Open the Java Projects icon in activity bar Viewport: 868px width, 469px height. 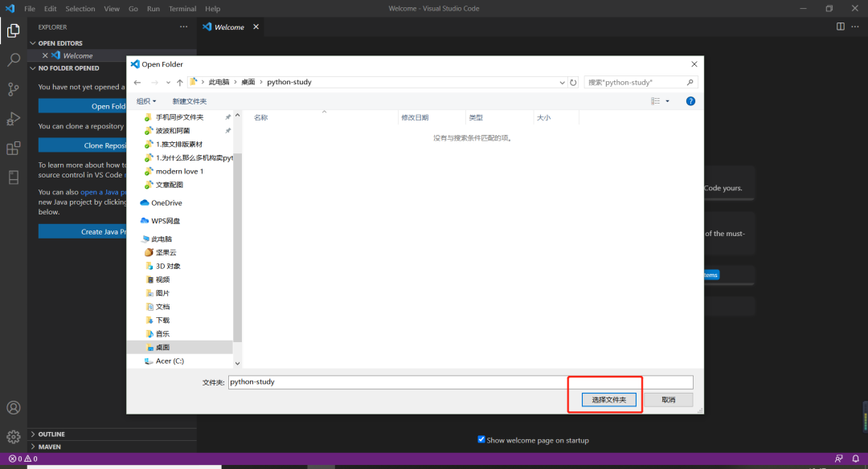pos(14,177)
